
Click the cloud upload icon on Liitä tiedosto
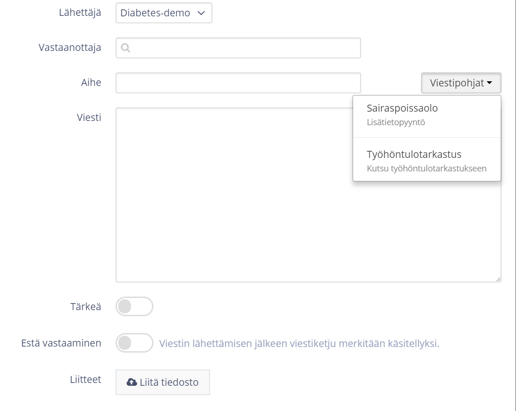click(x=132, y=382)
